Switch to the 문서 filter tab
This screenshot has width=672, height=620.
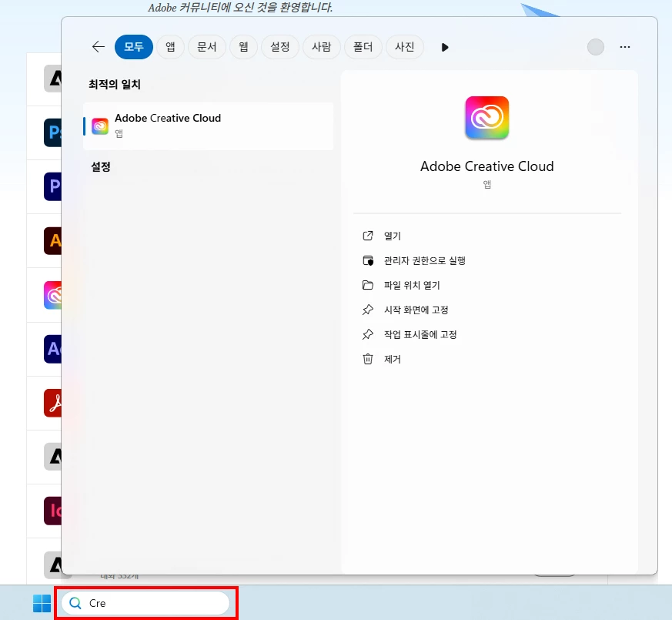click(206, 47)
